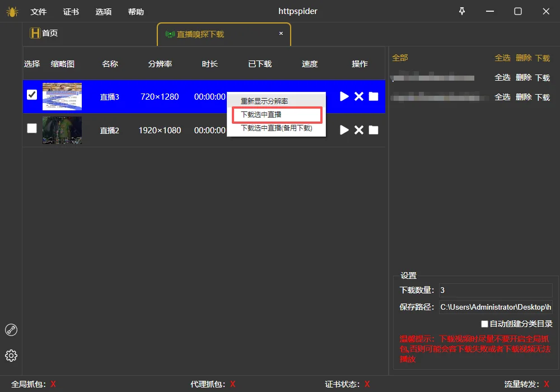Choose 下载选中直播 from context menu
Screen dimensions: 560x392
(261, 115)
